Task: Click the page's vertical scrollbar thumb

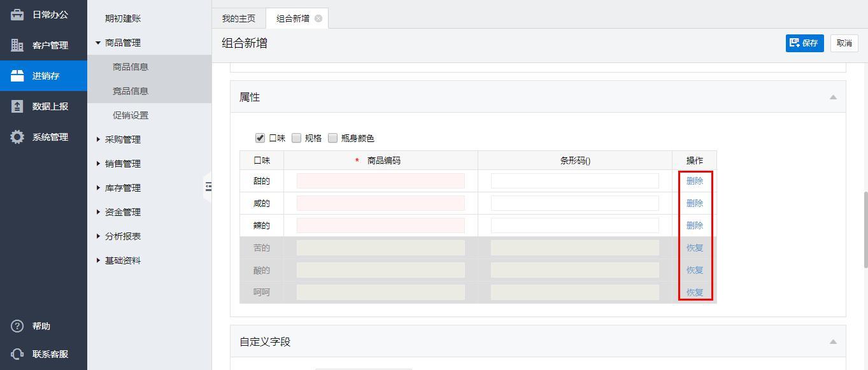Action: (x=864, y=229)
